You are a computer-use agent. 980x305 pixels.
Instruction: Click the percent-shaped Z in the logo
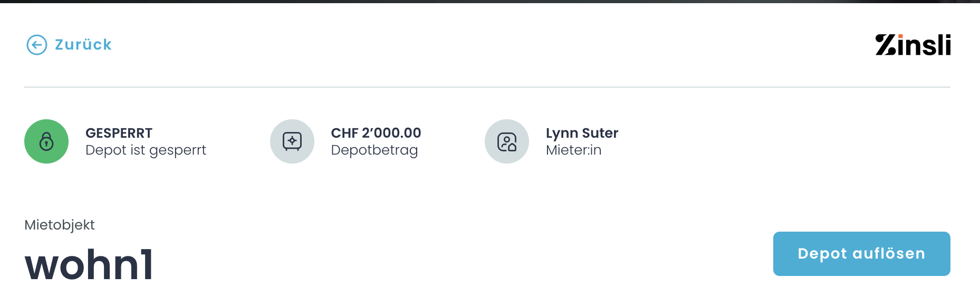click(x=885, y=45)
